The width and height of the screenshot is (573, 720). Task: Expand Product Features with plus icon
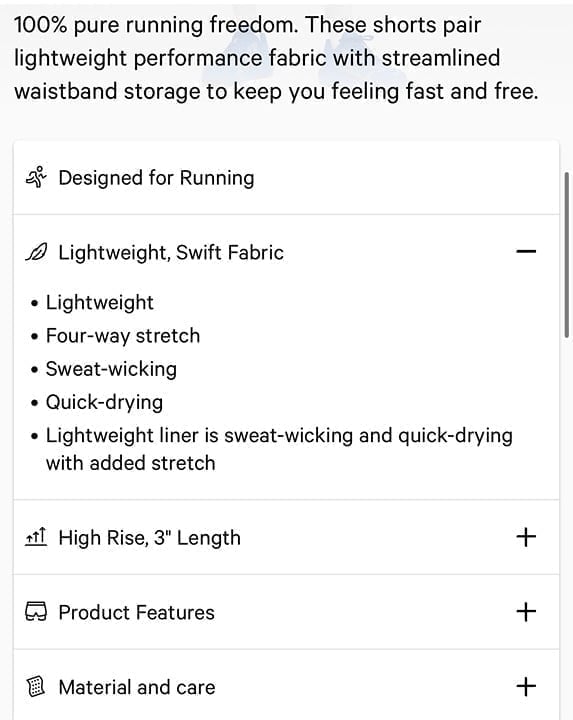click(526, 612)
